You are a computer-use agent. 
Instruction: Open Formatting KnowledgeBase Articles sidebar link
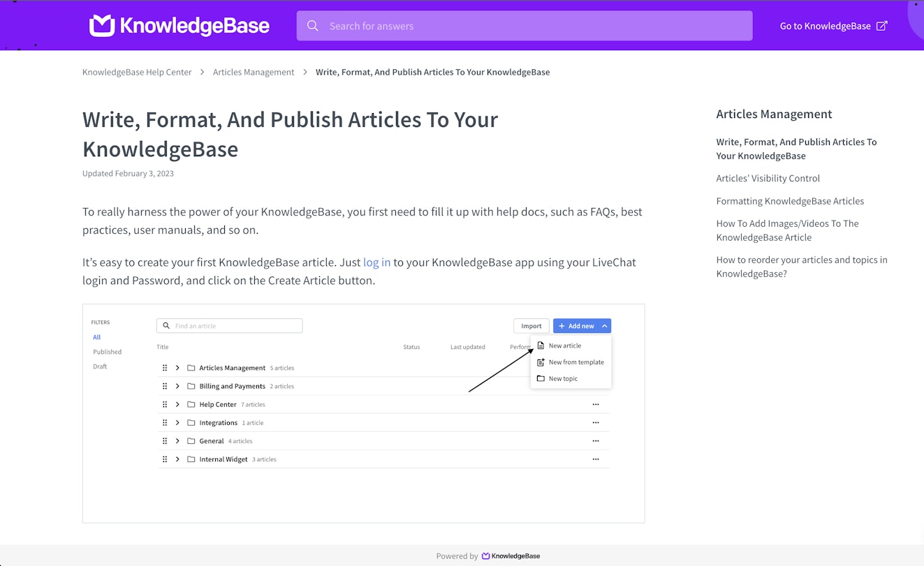[x=790, y=201]
